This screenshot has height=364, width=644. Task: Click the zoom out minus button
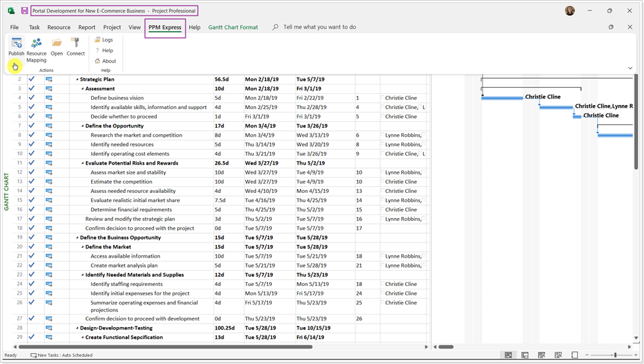(587, 355)
